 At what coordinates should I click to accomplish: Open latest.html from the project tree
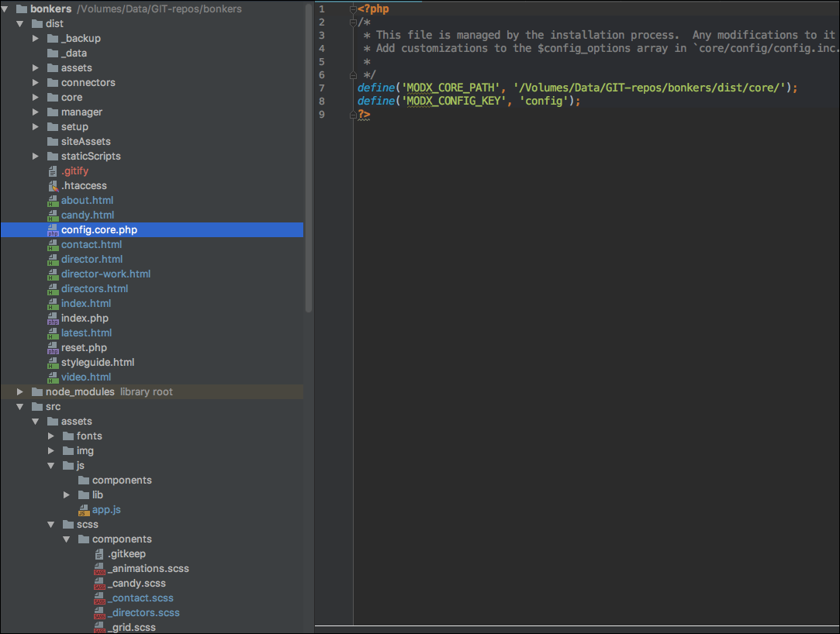pos(86,333)
